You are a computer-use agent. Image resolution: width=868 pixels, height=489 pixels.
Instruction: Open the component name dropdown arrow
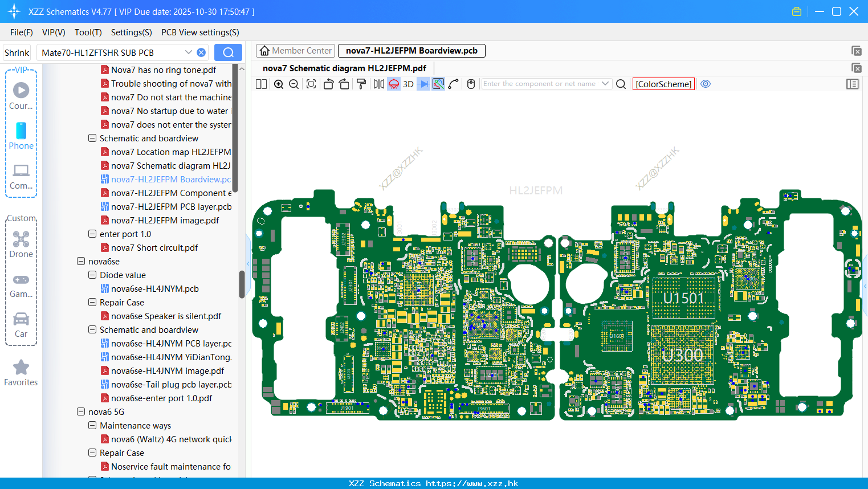[x=605, y=84]
